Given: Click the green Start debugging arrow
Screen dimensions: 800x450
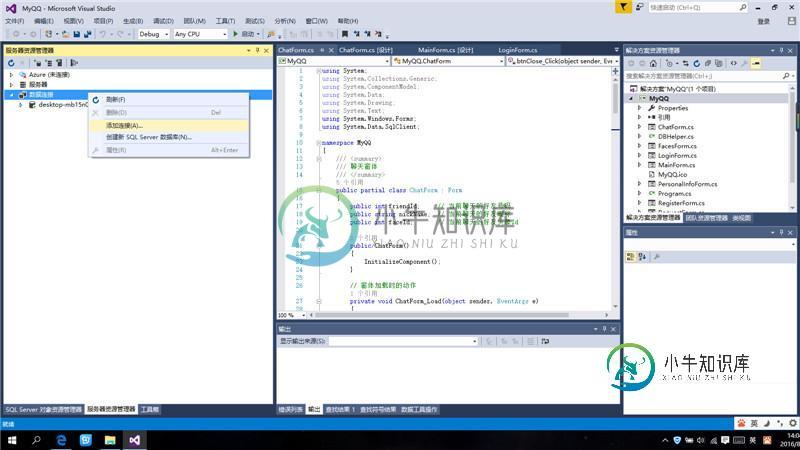Looking at the screenshot, I should (235, 34).
